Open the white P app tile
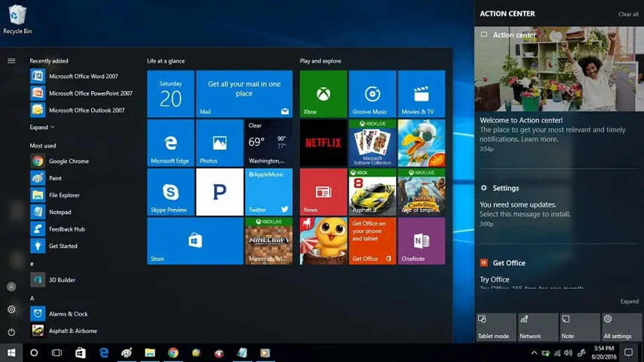Screen dimensions: 644x362 coord(220,192)
